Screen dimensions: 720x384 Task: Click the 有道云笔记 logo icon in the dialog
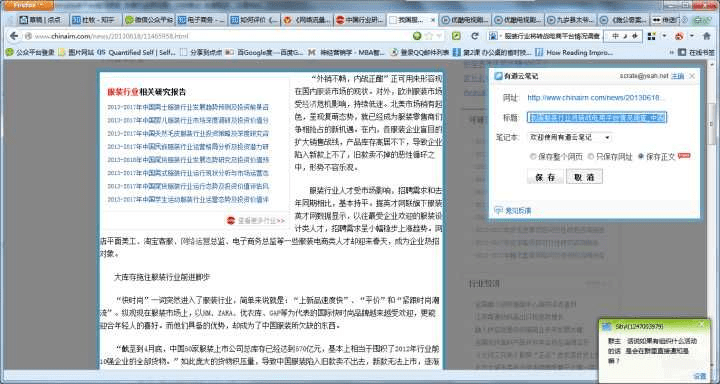[498, 76]
